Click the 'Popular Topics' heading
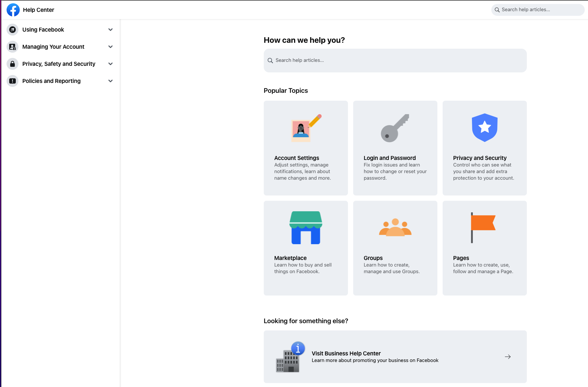Image resolution: width=588 pixels, height=387 pixels. (x=286, y=90)
